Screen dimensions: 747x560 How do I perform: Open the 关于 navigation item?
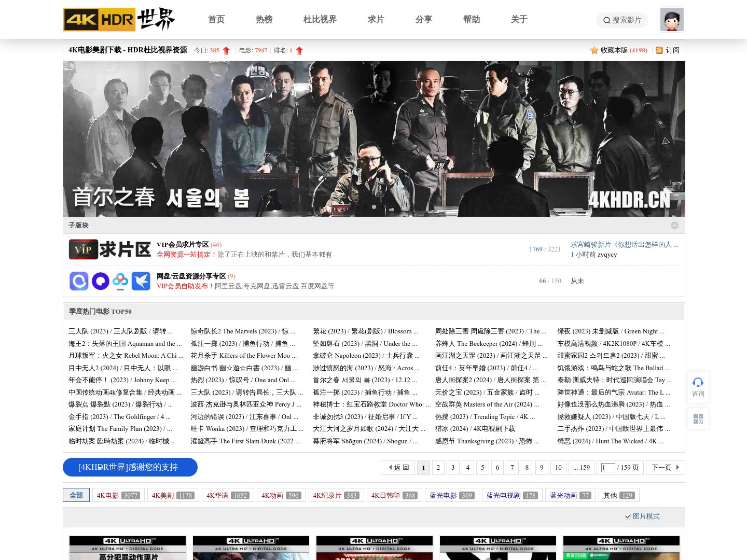point(519,20)
